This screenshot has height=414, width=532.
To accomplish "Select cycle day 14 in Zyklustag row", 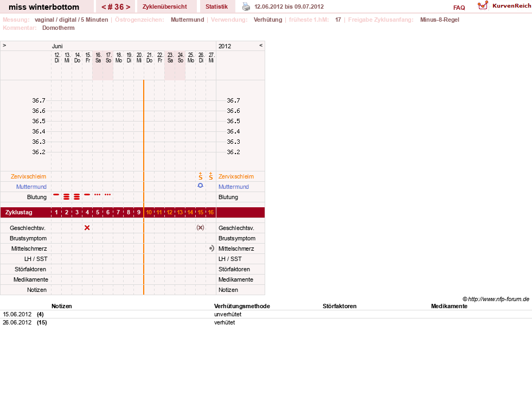I will click(x=190, y=213).
